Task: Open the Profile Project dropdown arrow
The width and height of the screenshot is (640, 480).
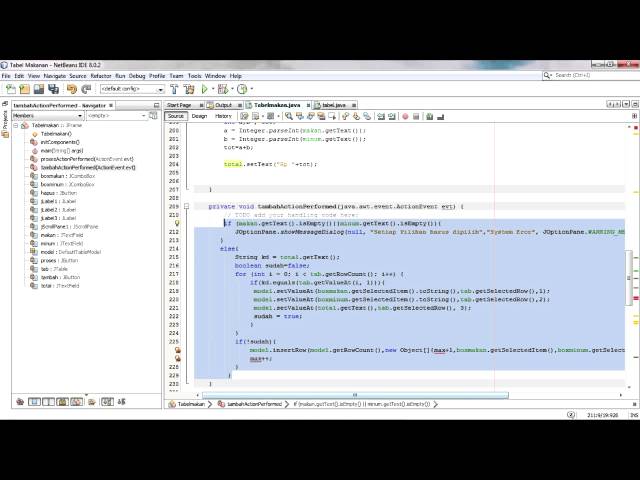Action: click(x=251, y=89)
